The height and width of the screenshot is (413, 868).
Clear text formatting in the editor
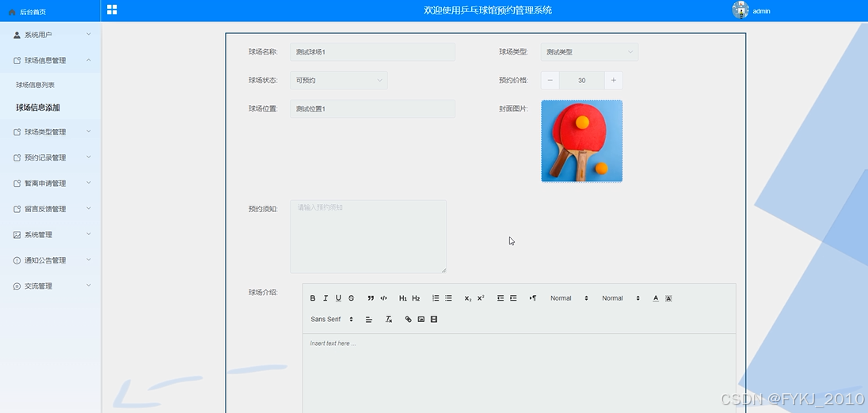389,319
